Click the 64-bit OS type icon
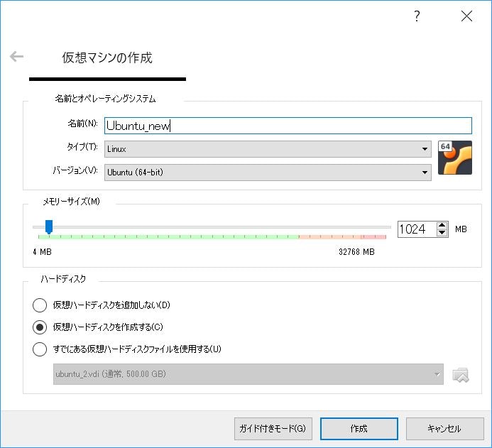The width and height of the screenshot is (492, 448). (455, 158)
